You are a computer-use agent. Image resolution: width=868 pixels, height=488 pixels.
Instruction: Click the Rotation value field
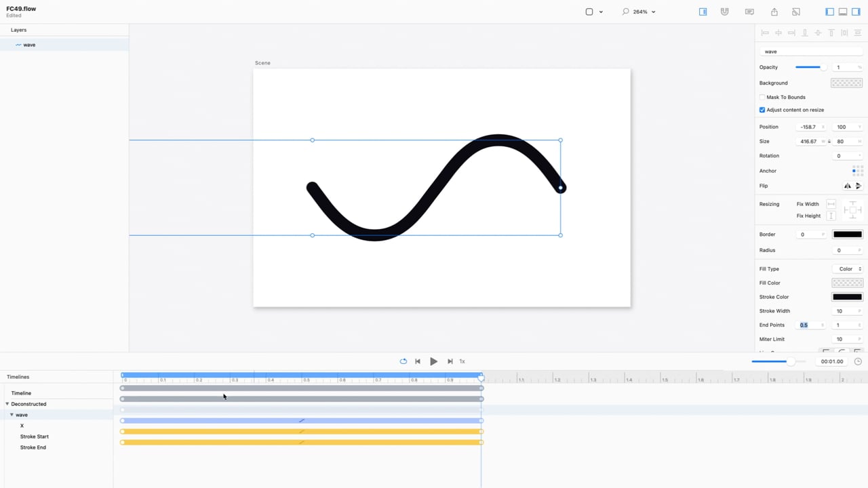[847, 156]
